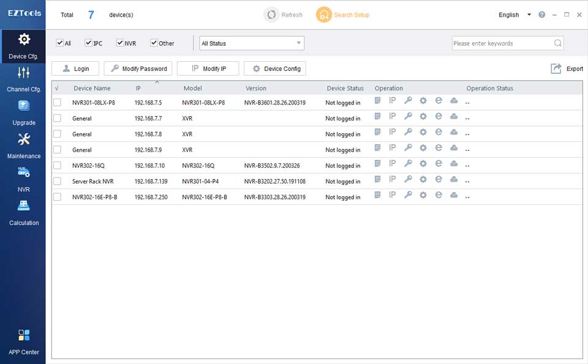Open the Maintenance sidebar section

tap(24, 146)
